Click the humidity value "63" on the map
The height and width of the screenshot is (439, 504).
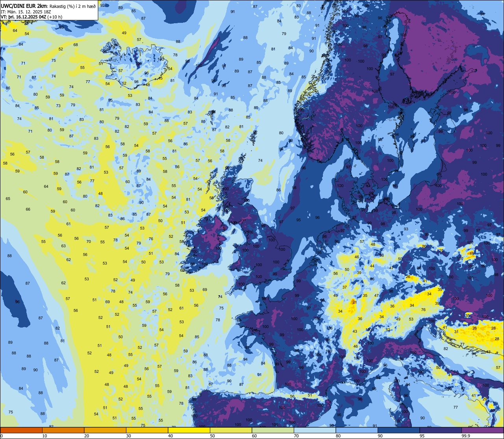(63, 246)
